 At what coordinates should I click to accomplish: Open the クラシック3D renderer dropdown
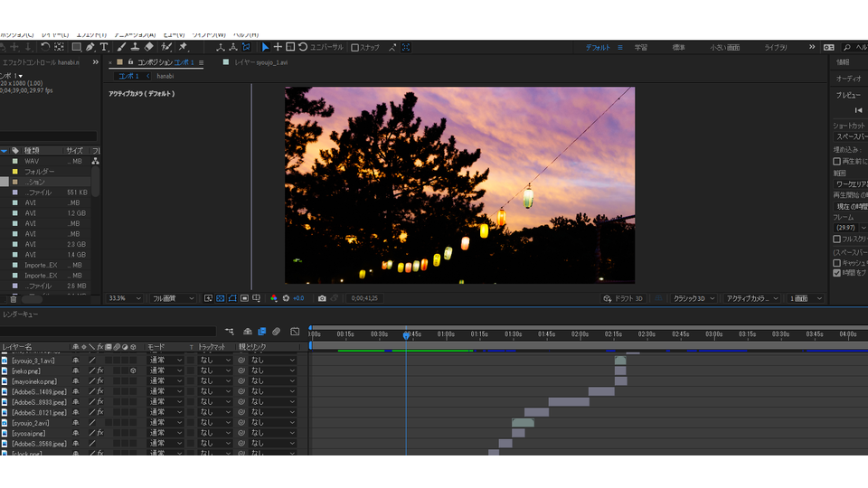(693, 298)
